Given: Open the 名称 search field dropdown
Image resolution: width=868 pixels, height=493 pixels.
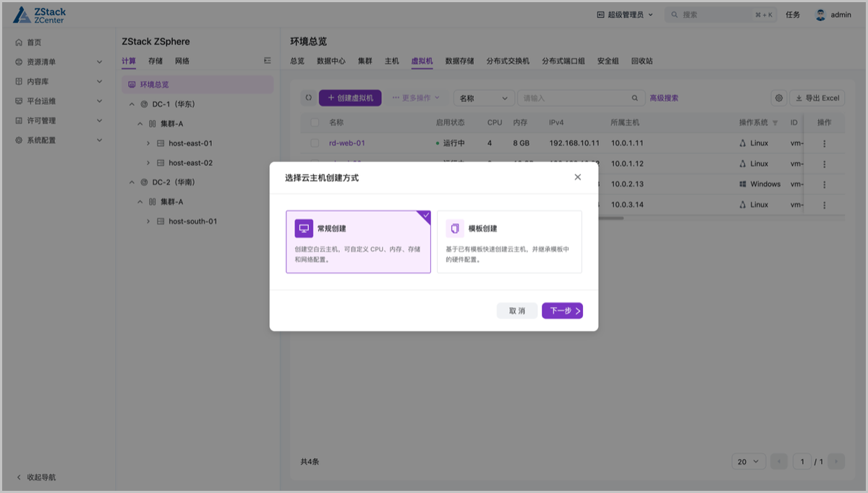Looking at the screenshot, I should [484, 98].
